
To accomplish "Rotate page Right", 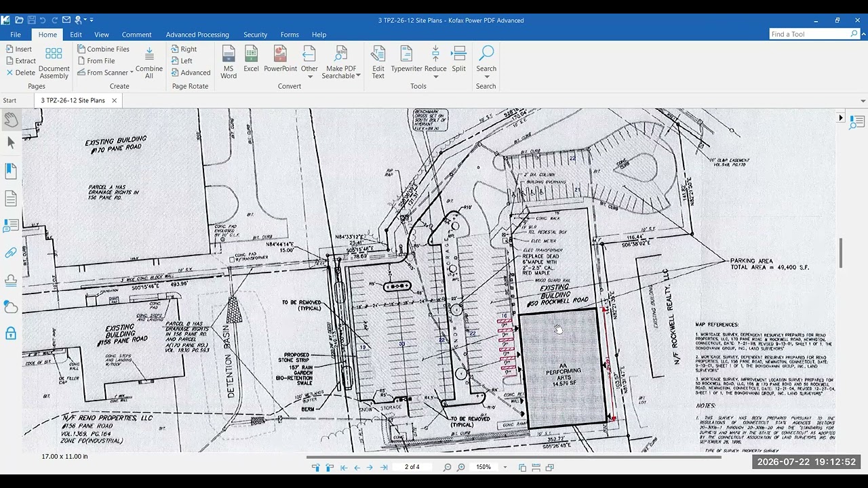I will point(184,49).
